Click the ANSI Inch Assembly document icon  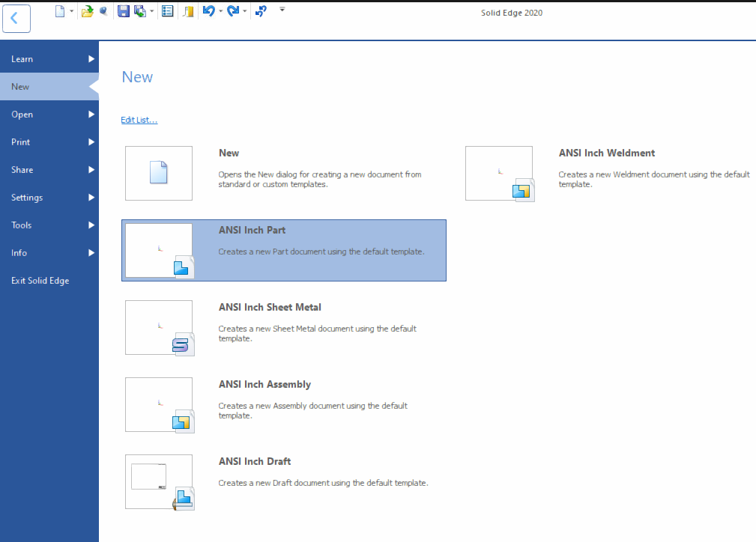184,421
